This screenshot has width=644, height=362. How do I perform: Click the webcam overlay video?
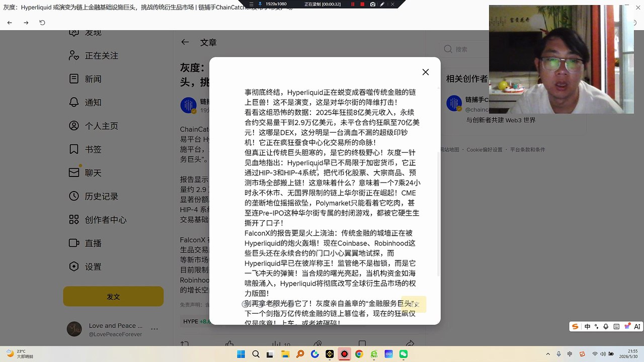coord(561,59)
